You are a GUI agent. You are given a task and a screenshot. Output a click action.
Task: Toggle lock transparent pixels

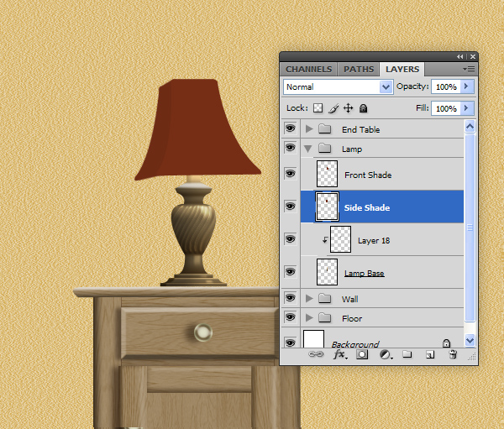pyautogui.click(x=318, y=108)
